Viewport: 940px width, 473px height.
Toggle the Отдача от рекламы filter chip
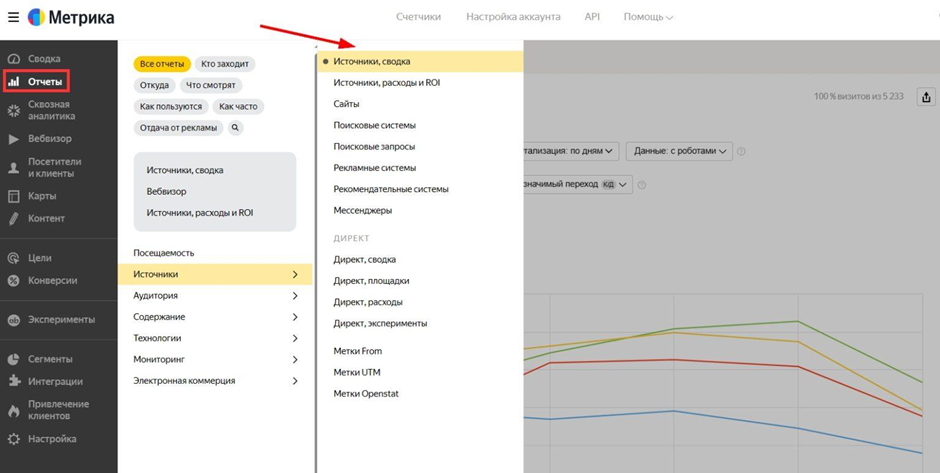click(x=178, y=128)
